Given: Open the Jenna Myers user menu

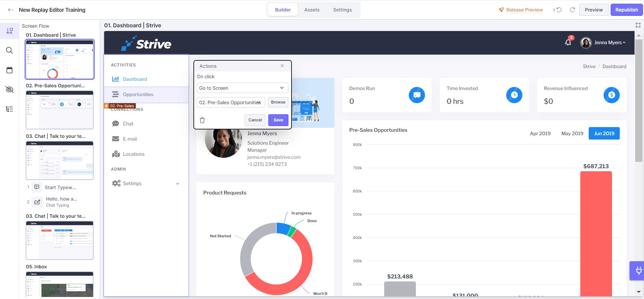Looking at the screenshot, I should [603, 42].
